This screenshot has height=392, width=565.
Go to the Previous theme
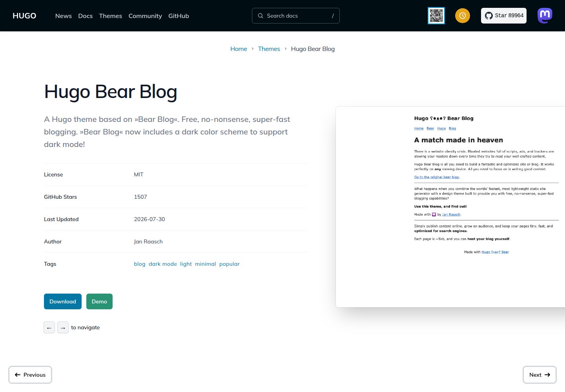30,375
